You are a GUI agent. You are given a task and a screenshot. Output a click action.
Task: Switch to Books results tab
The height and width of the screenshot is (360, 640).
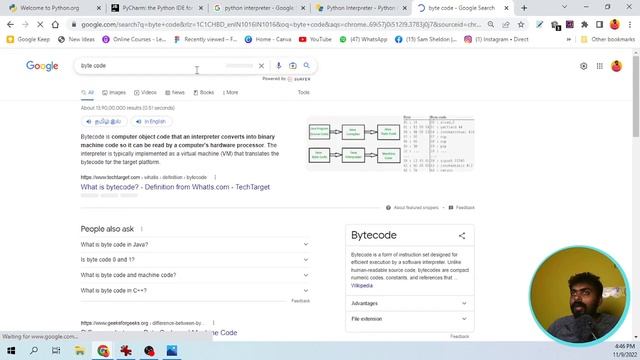click(204, 93)
